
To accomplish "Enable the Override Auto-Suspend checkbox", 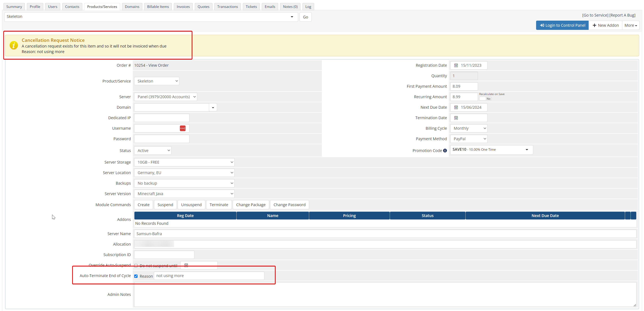I will pos(136,266).
